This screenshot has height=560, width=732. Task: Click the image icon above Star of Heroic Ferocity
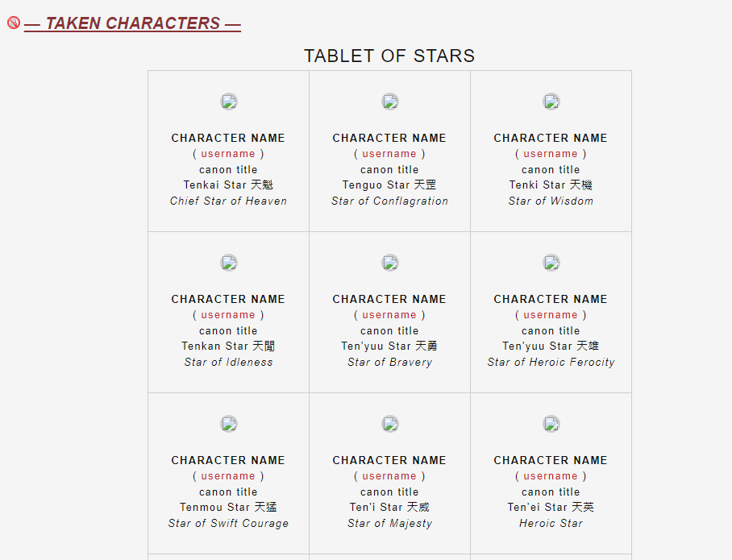[551, 263]
